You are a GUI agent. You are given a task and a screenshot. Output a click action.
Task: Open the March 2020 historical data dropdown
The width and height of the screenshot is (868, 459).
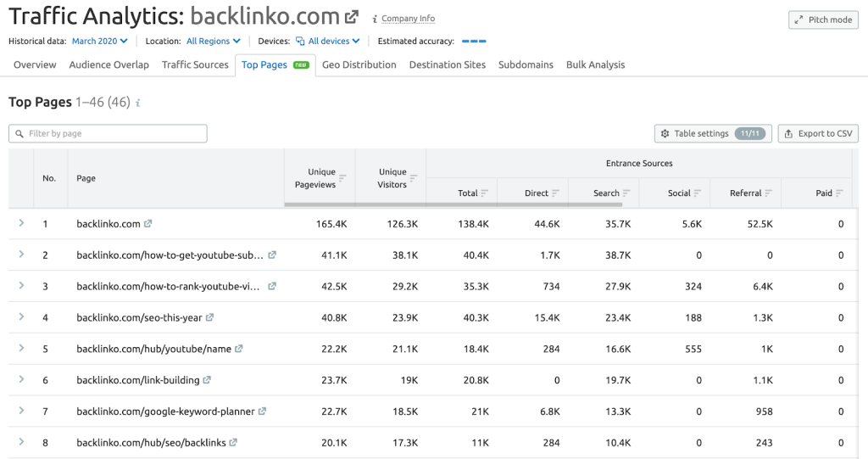point(100,41)
